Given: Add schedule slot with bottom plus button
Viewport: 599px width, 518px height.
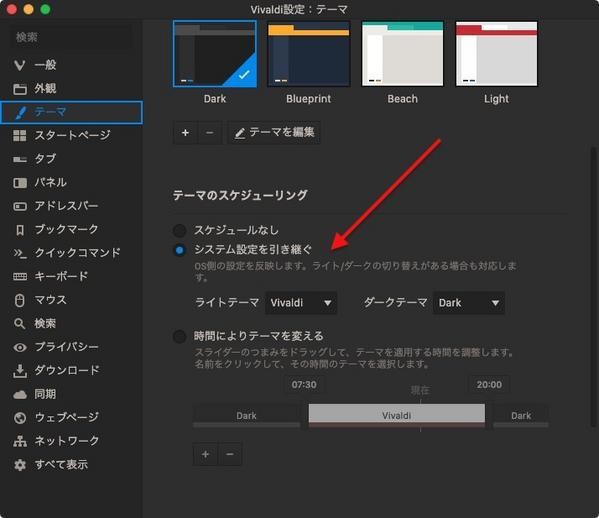Looking at the screenshot, I should [x=205, y=455].
